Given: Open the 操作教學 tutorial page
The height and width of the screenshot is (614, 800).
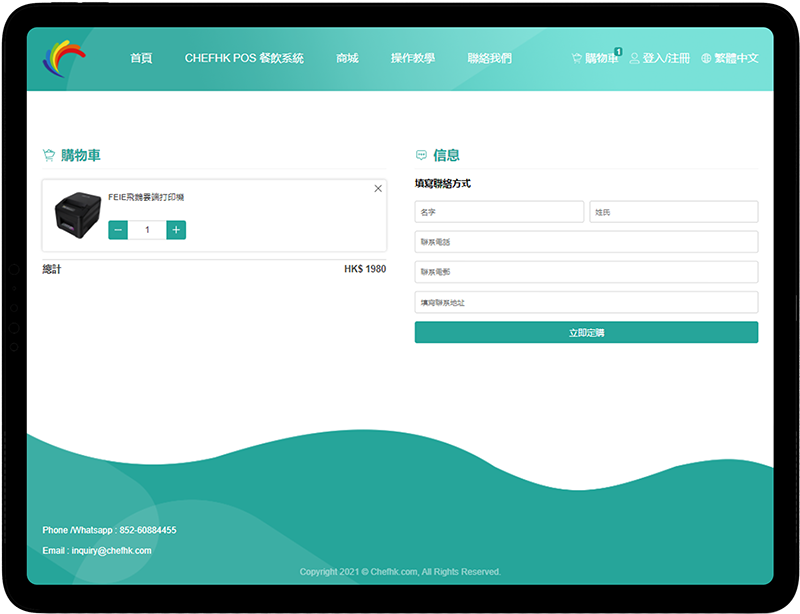Looking at the screenshot, I should 413,58.
